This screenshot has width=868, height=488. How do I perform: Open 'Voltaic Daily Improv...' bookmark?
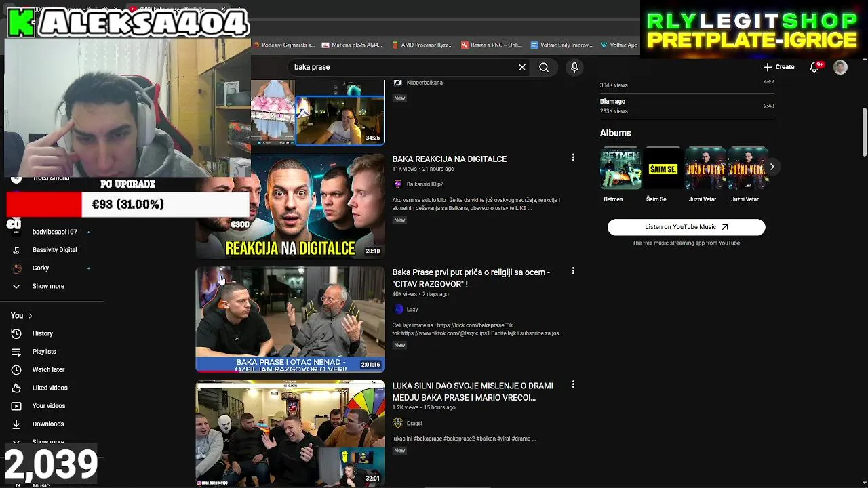561,45
